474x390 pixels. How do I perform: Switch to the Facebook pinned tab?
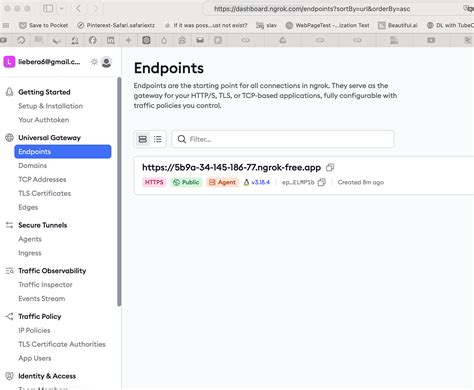pyautogui.click(x=93, y=40)
